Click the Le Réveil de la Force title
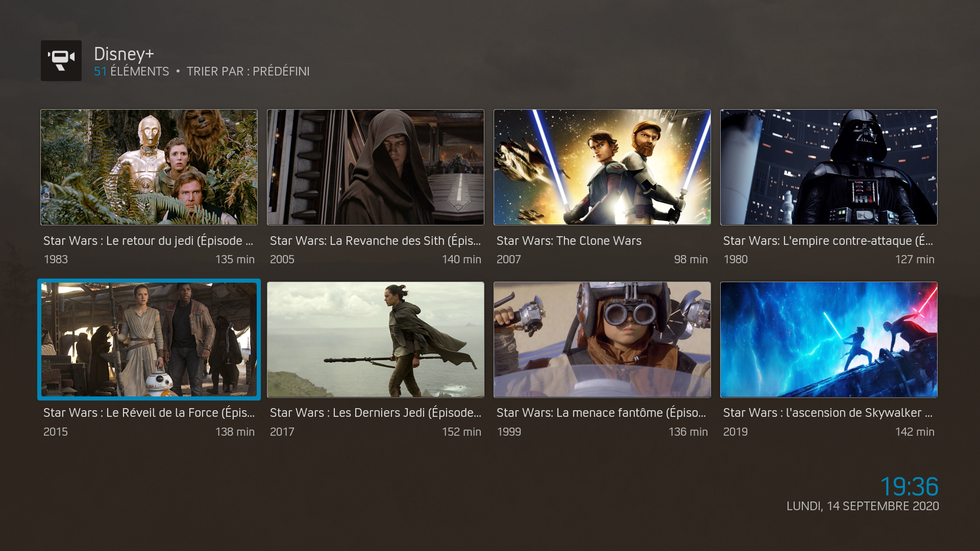The height and width of the screenshot is (551, 980). coord(149,413)
